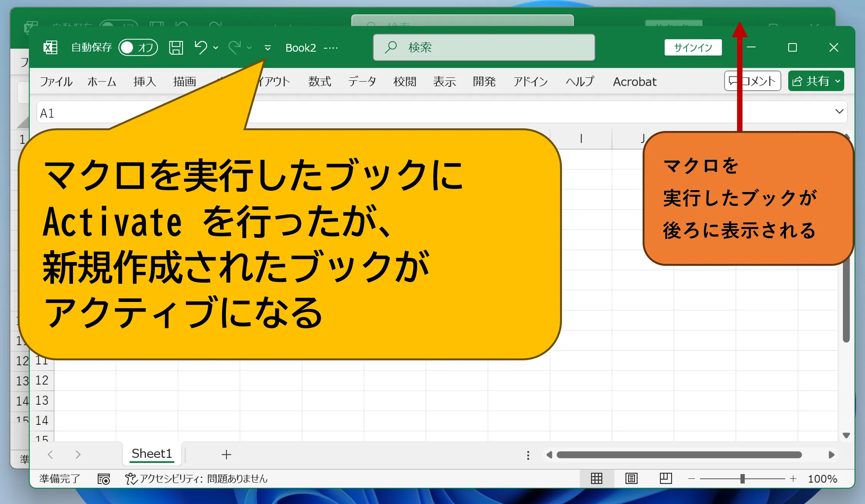865x504 pixels.
Task: Click the Excel logo icon
Action: (x=50, y=48)
